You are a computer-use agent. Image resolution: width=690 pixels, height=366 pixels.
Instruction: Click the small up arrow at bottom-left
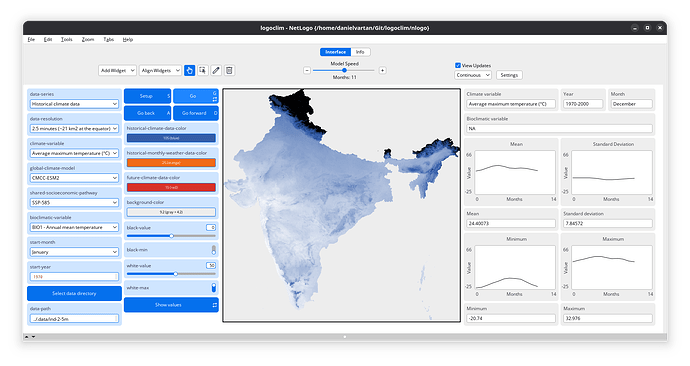[26, 337]
